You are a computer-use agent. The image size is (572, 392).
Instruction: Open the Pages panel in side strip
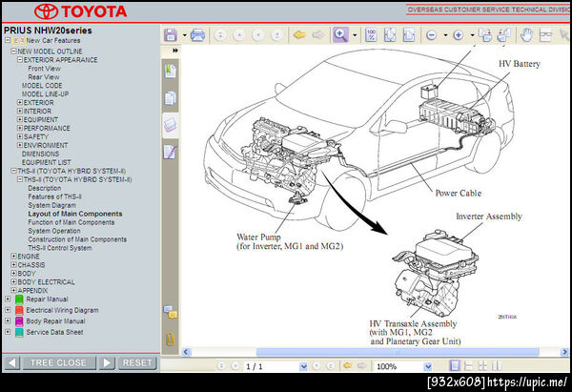tap(170, 97)
